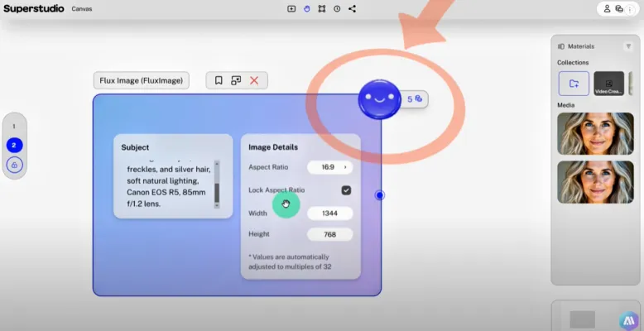Open the user account icon
This screenshot has height=331, width=644.
(607, 8)
